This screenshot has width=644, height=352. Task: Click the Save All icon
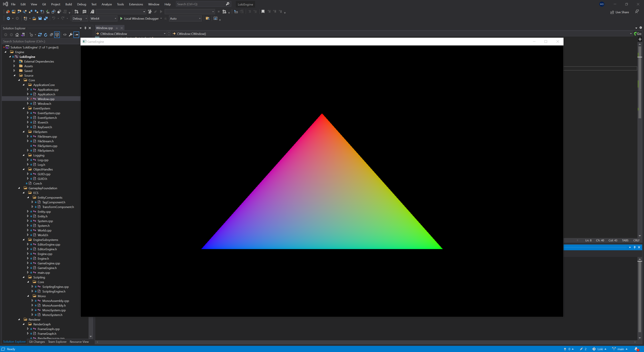46,18
